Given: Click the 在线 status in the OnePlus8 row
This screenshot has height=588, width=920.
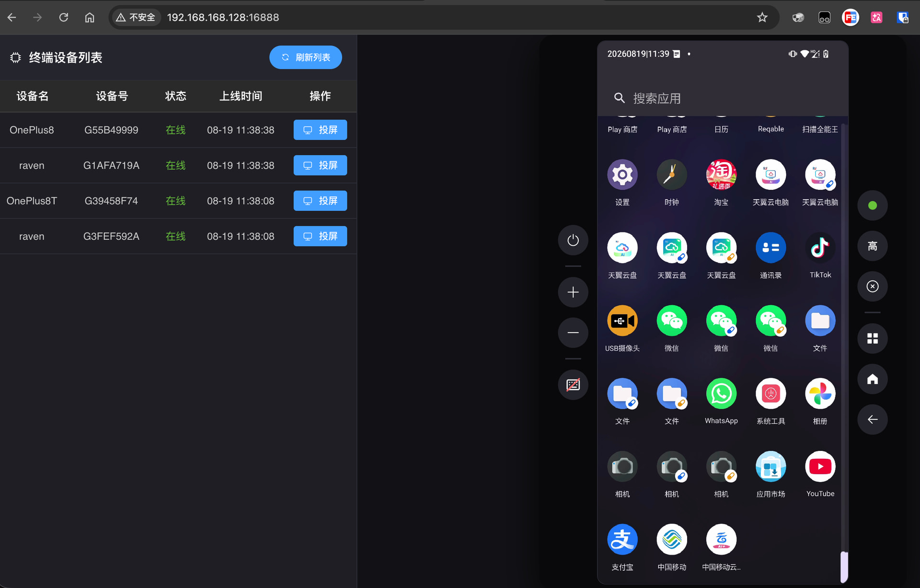Looking at the screenshot, I should click(x=175, y=130).
